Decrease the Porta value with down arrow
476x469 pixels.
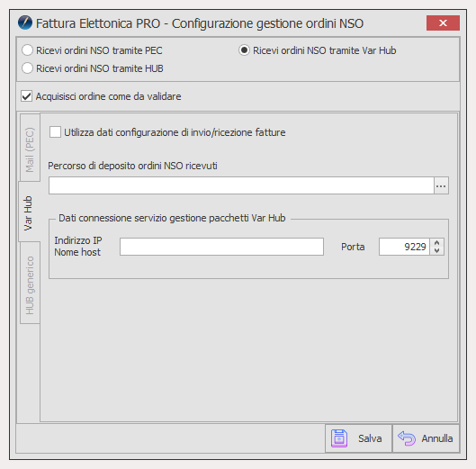436,251
